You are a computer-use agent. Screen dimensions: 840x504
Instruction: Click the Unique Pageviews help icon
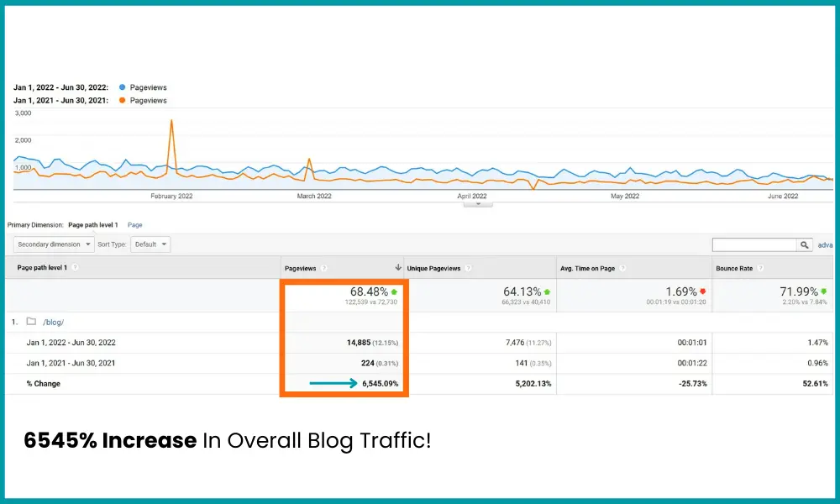tap(467, 268)
